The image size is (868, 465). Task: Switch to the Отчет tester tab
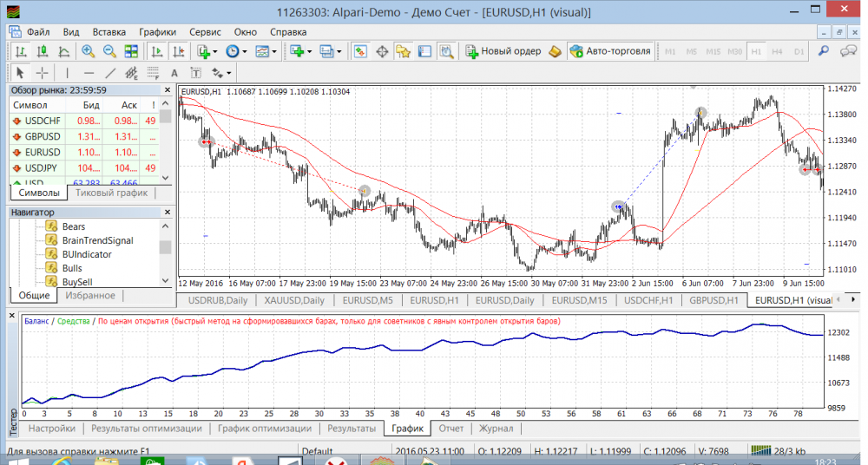pyautogui.click(x=451, y=429)
